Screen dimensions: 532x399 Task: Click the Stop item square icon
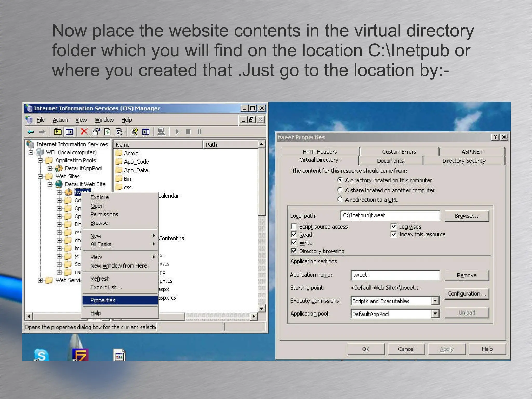[x=188, y=132]
